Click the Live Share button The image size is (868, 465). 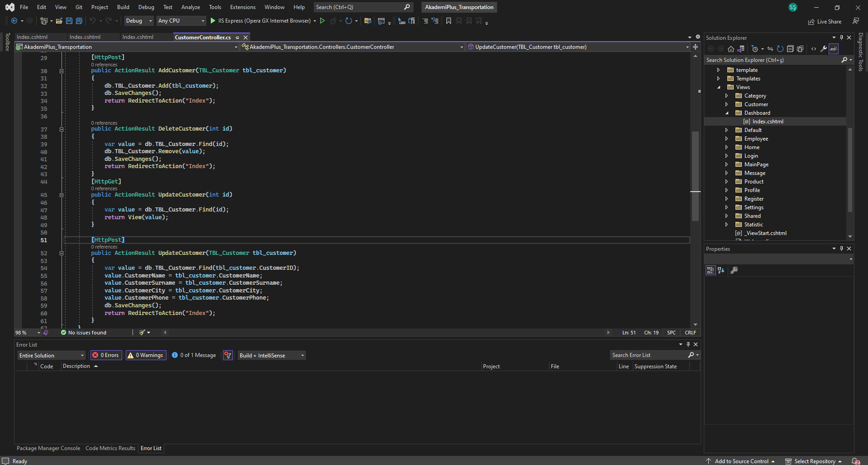point(825,21)
